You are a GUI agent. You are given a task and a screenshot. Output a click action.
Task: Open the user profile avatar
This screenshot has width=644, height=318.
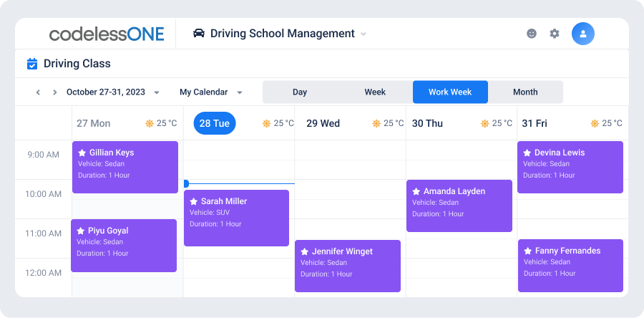point(582,34)
